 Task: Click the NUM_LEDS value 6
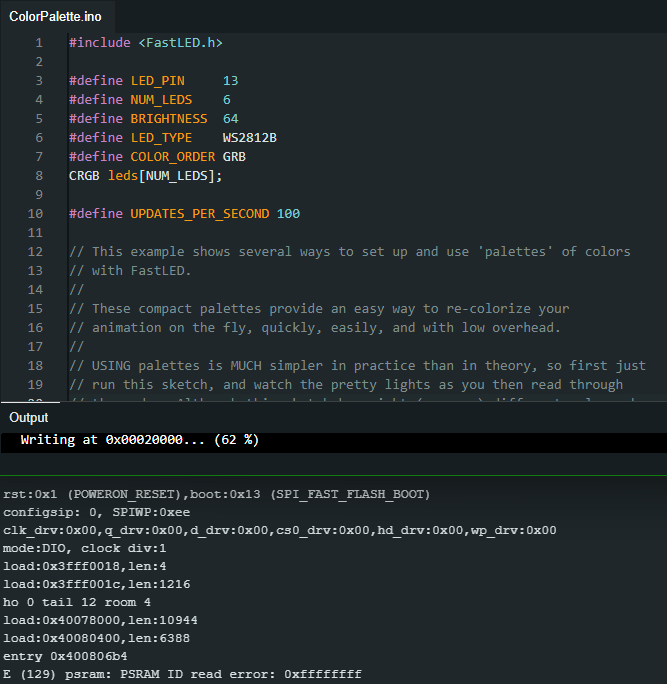click(x=227, y=100)
